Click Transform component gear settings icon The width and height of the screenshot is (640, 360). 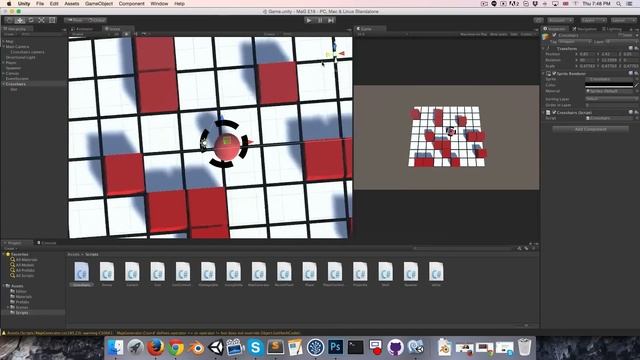pos(636,49)
